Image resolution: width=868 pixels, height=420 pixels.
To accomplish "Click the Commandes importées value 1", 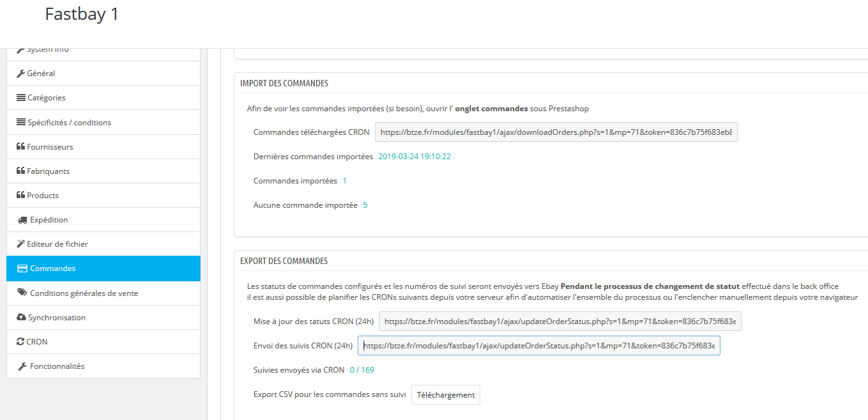I will [x=345, y=181].
